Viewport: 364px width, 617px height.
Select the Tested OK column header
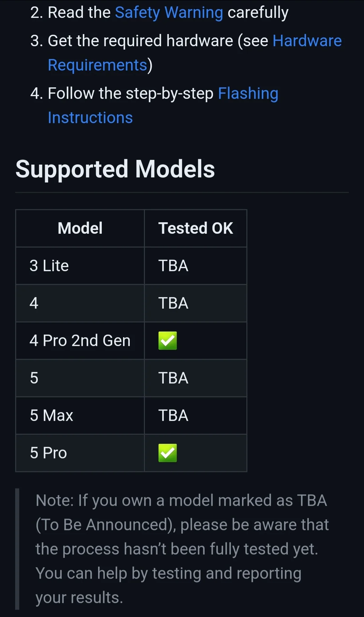(195, 228)
